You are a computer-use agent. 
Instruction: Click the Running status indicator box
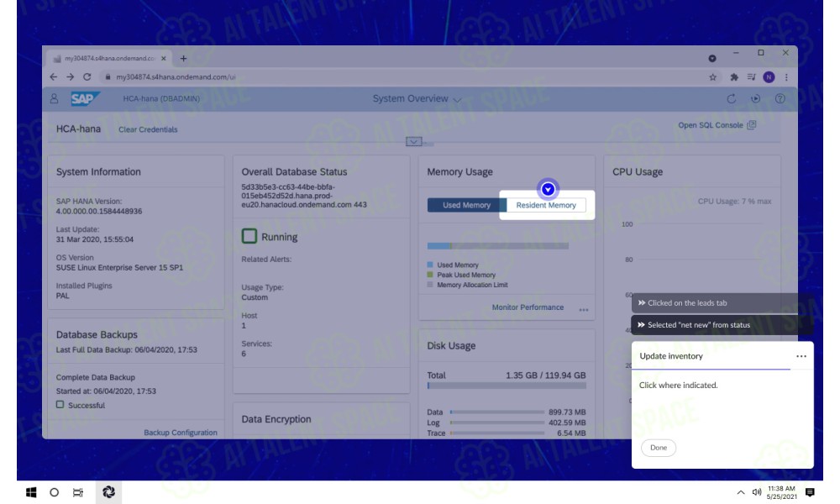[x=249, y=236]
